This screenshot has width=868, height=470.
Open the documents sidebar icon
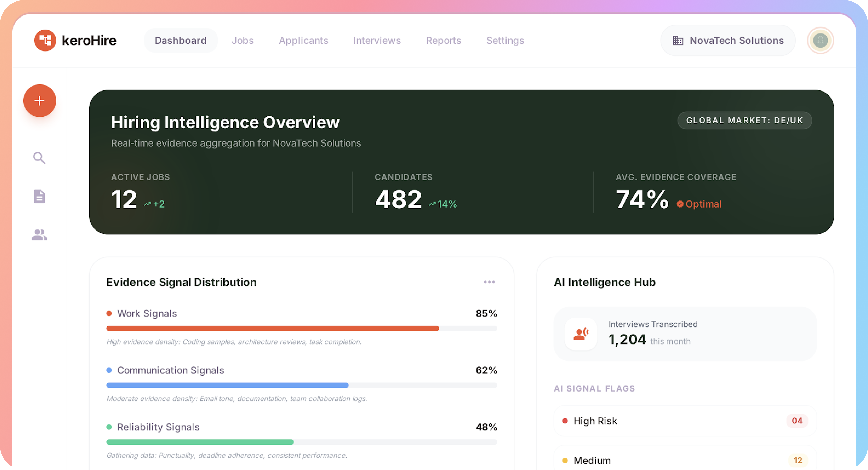point(39,196)
